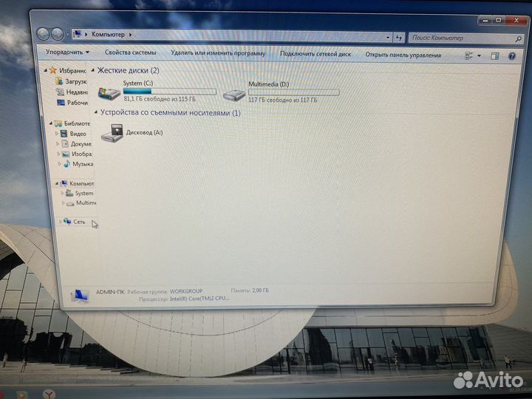The height and width of the screenshot is (399, 532).
Task: Open the Видео library
Action: click(x=74, y=134)
